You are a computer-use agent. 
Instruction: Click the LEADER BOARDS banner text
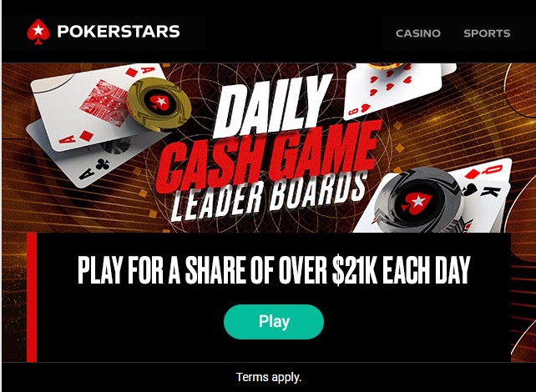pos(268,198)
